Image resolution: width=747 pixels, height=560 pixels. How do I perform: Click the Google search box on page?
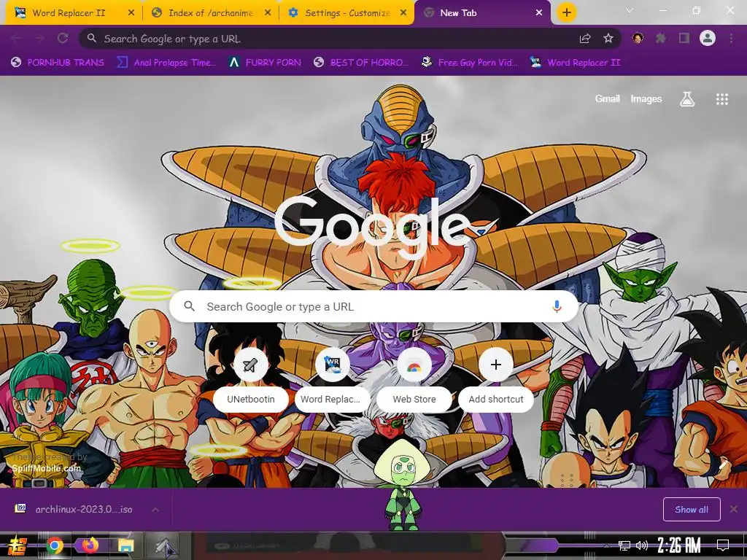coord(374,306)
